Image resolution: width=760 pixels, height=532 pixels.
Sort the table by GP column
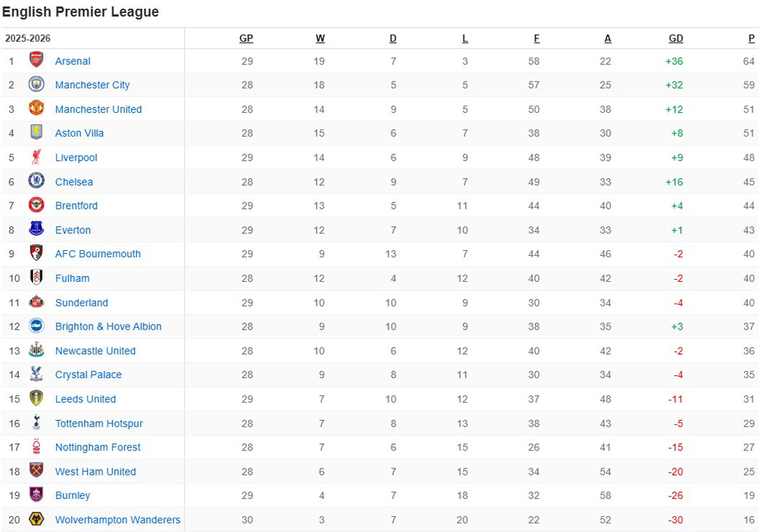coord(246,39)
